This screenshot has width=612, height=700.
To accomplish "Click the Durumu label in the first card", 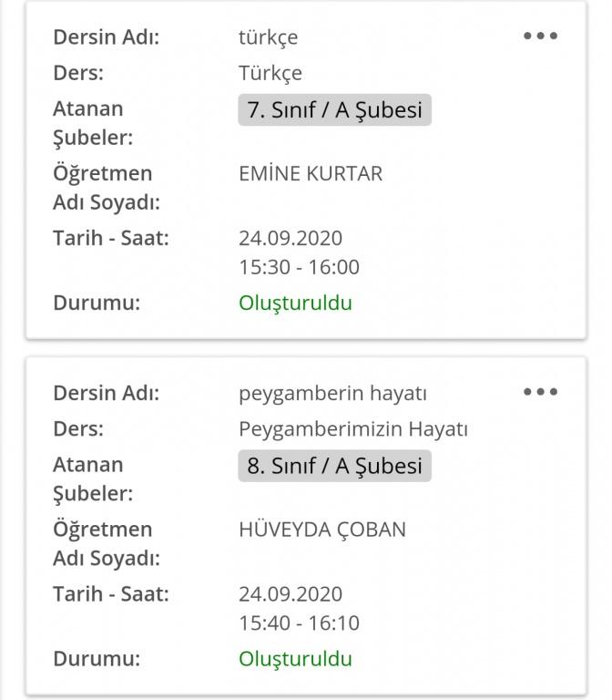I will tap(97, 303).
